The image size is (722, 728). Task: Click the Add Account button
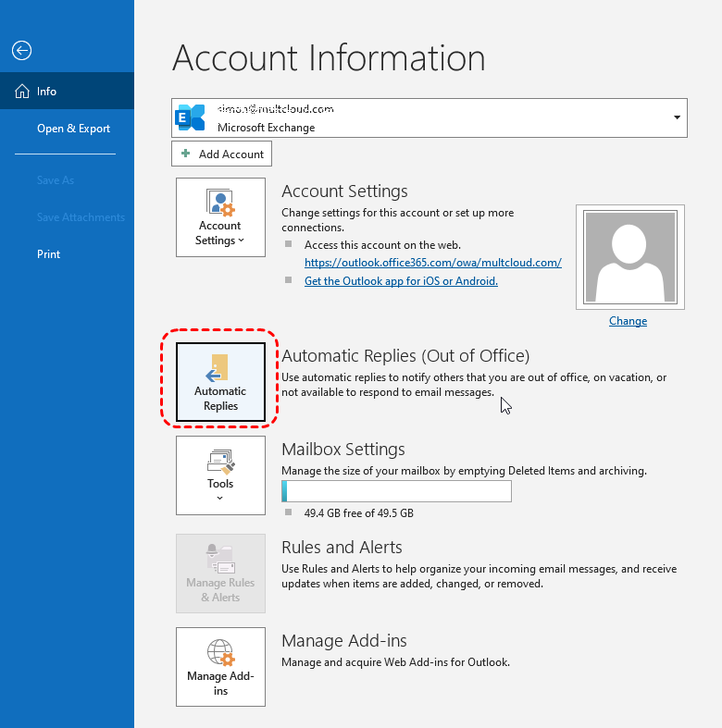click(x=221, y=154)
